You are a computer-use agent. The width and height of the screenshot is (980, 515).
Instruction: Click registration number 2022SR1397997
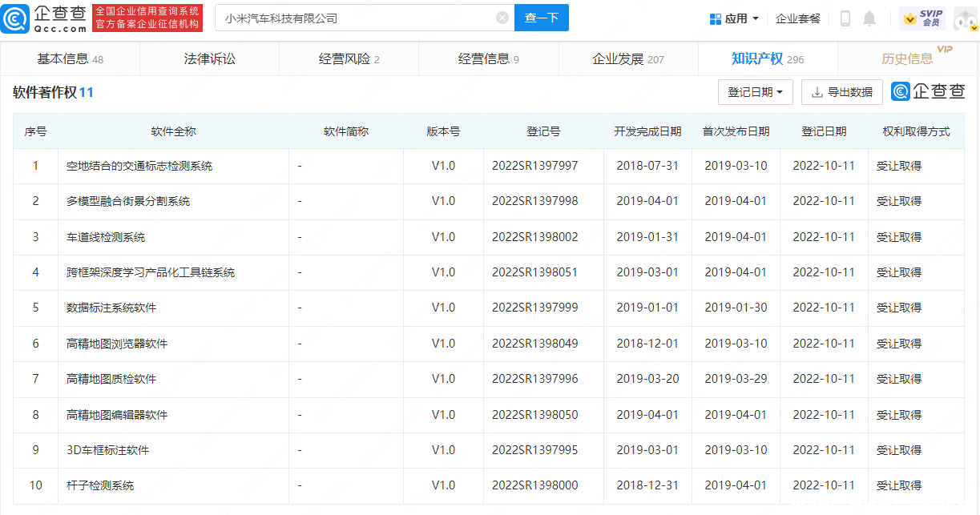[535, 166]
